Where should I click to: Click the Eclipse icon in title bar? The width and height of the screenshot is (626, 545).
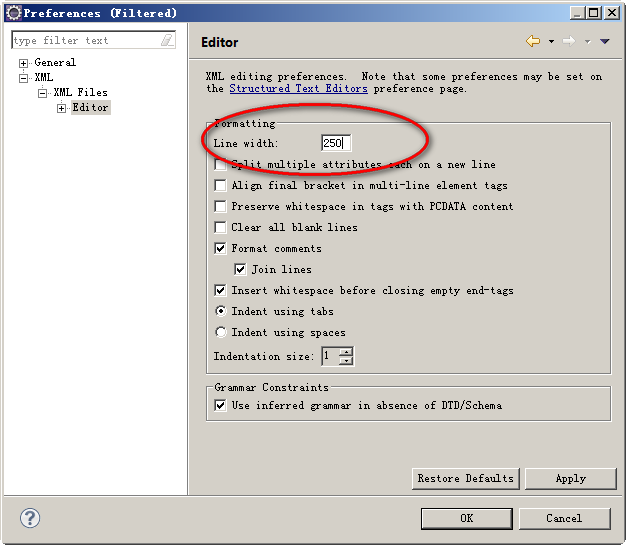[13, 13]
